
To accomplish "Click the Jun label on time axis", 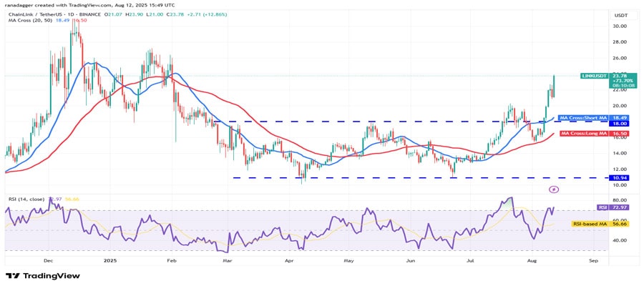I will pos(410,260).
